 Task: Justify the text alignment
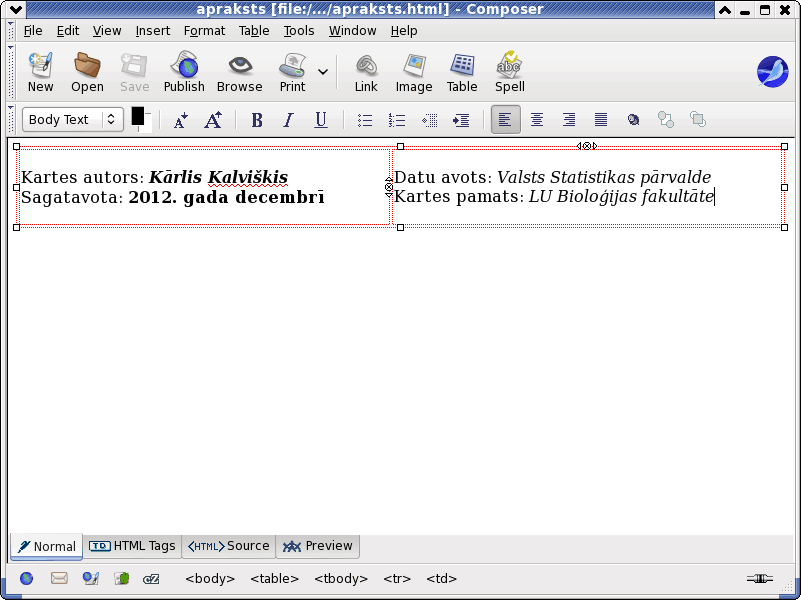[x=601, y=120]
